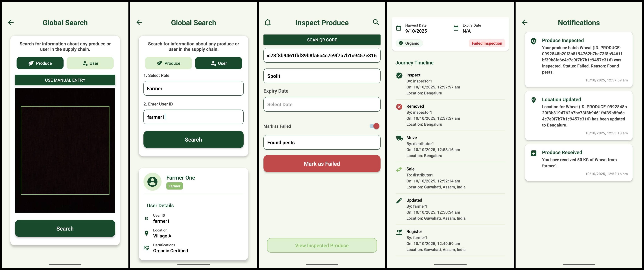644x270 pixels.
Task: Tap search magnifier on Inspect Produce header
Action: coord(376,22)
